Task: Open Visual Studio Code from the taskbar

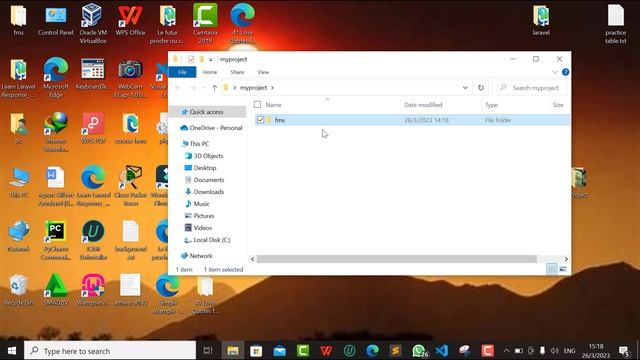Action: (441, 351)
